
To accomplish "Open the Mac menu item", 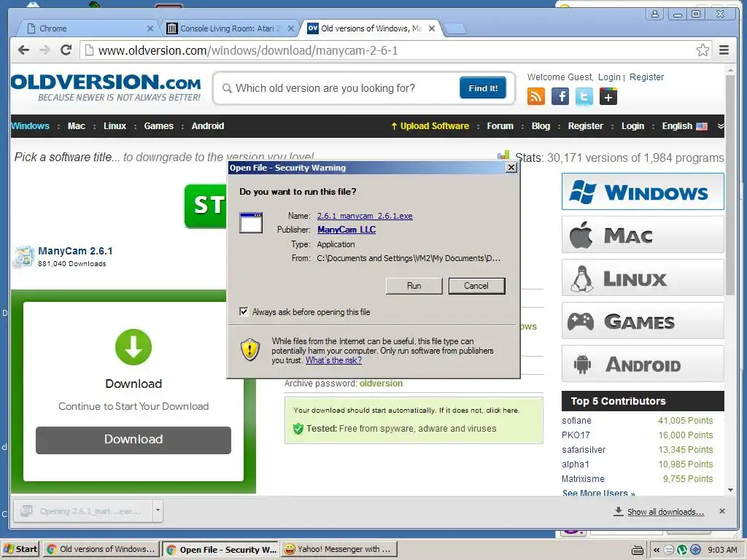I will (x=76, y=126).
